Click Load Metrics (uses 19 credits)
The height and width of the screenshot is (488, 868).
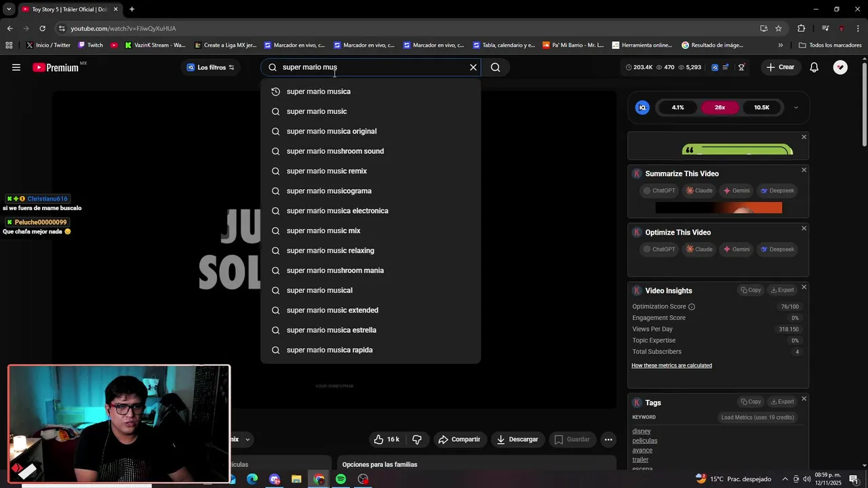tap(757, 418)
